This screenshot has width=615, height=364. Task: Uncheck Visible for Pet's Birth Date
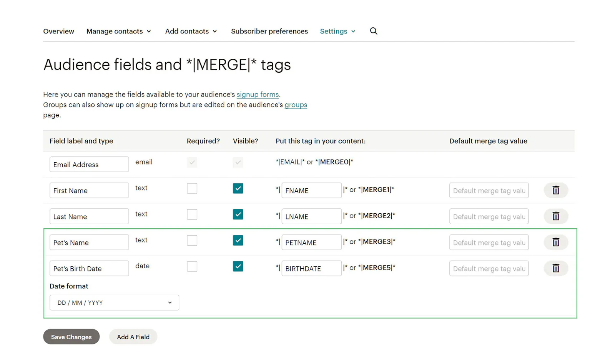pyautogui.click(x=238, y=266)
